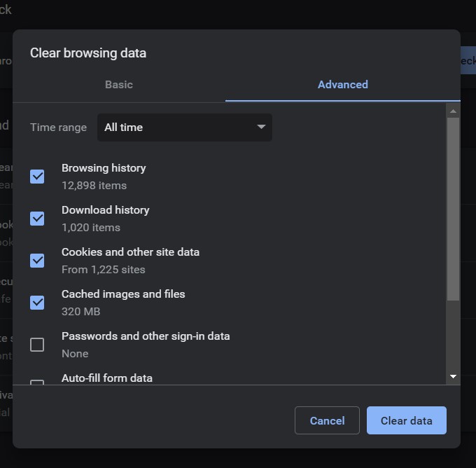Screen dimensions: 476x468
Task: Click scrollbar track below the thumb
Action: [x=453, y=336]
